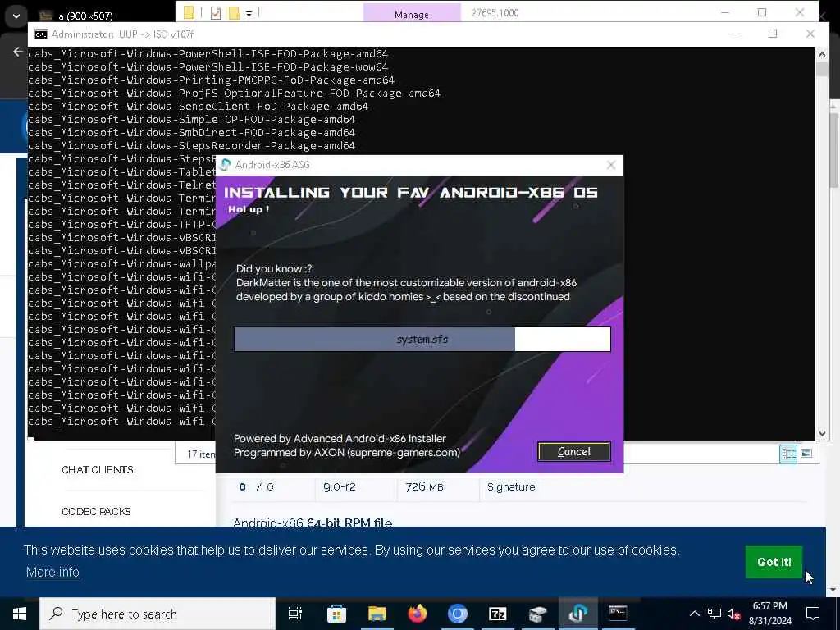Click the system.sfs installation progress bar
The width and height of the screenshot is (840, 630).
pyautogui.click(x=422, y=339)
